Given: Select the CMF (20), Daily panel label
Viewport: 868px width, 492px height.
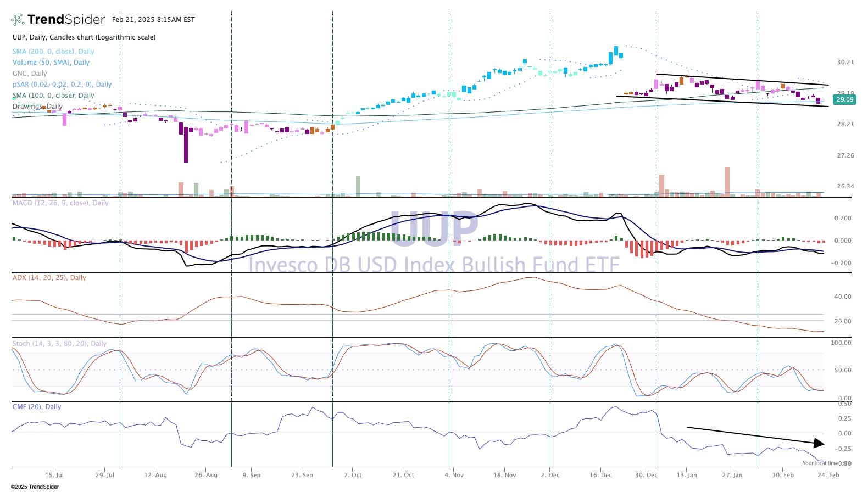Looking at the screenshot, I should (37, 407).
